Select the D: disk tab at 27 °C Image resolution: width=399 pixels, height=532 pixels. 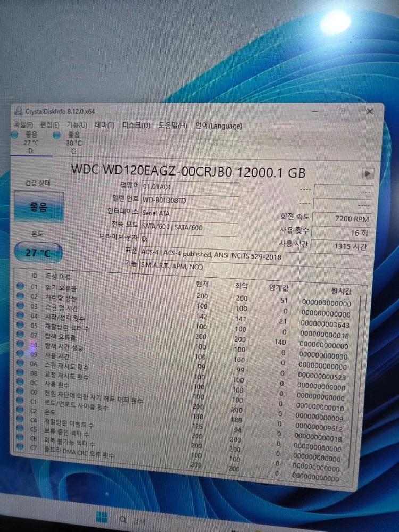point(31,143)
